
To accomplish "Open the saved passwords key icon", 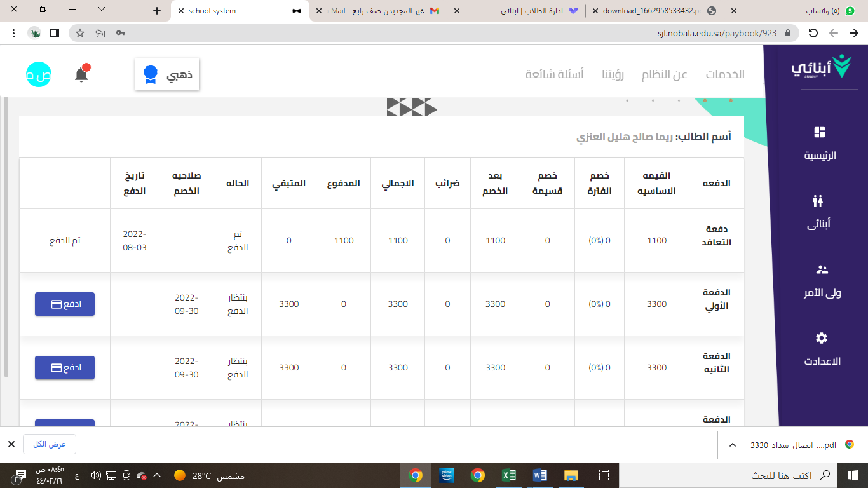I will pos(121,33).
